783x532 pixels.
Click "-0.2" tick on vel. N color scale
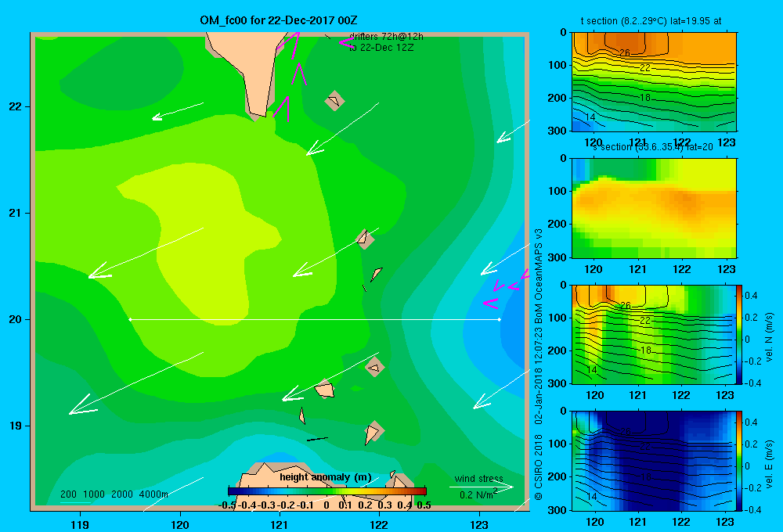point(753,361)
